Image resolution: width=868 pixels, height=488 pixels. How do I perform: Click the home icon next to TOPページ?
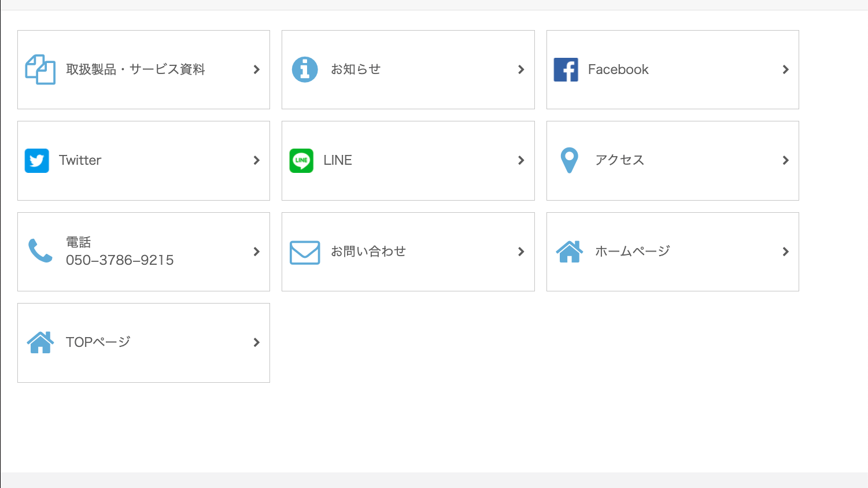[40, 342]
